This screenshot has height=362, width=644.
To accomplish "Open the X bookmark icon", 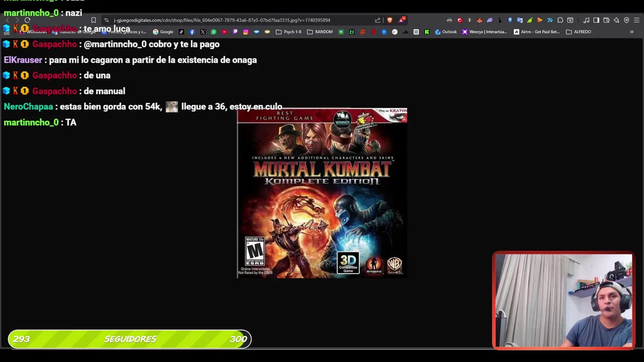I will [x=203, y=32].
